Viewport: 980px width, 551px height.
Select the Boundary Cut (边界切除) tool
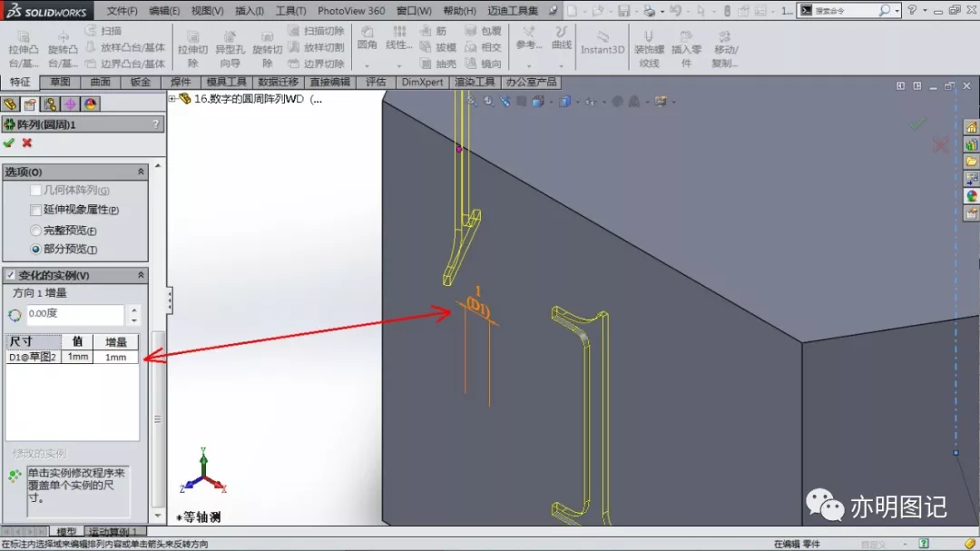pos(317,64)
